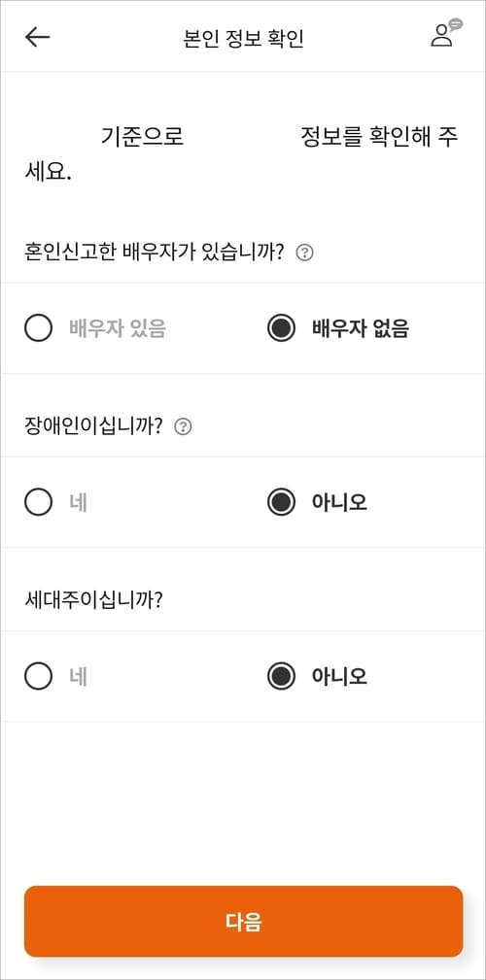Viewport: 486px width, 980px height.
Task: Open the customer support profile chat icon
Action: (x=446, y=33)
